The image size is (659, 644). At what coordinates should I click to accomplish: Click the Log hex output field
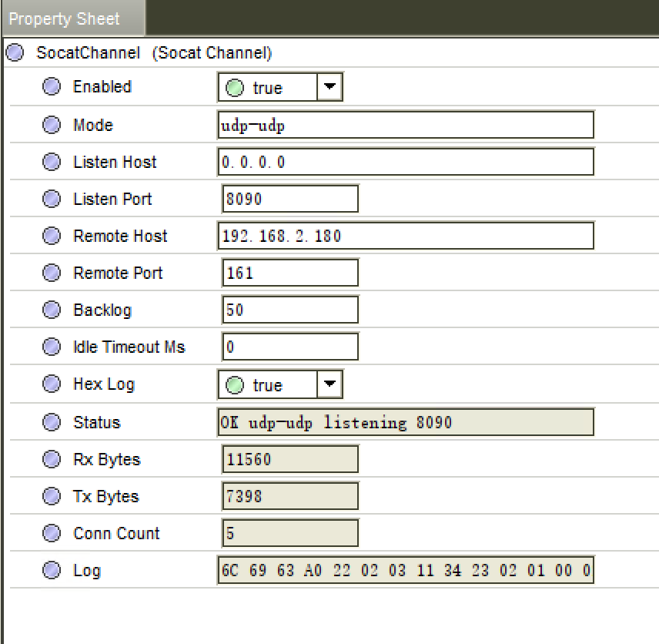[x=406, y=570]
